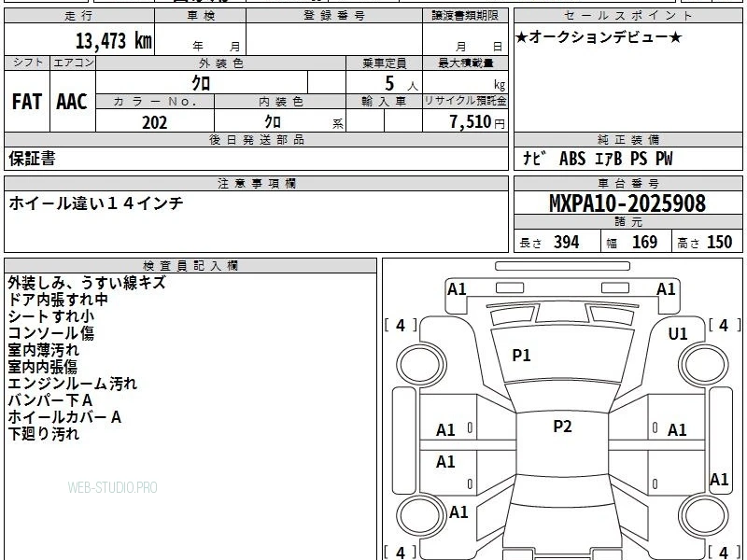
Task: Select the seating capacity value 5 人
Action: pyautogui.click(x=402, y=84)
